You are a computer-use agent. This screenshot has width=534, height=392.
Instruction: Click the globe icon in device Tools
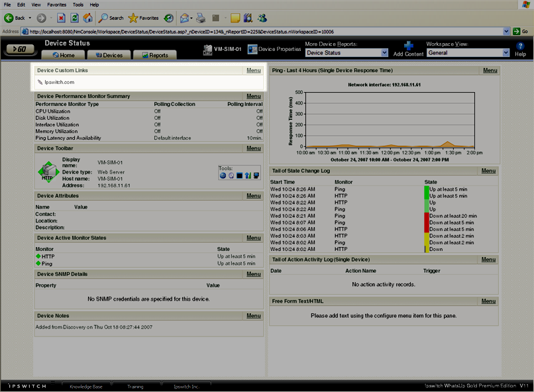click(223, 175)
